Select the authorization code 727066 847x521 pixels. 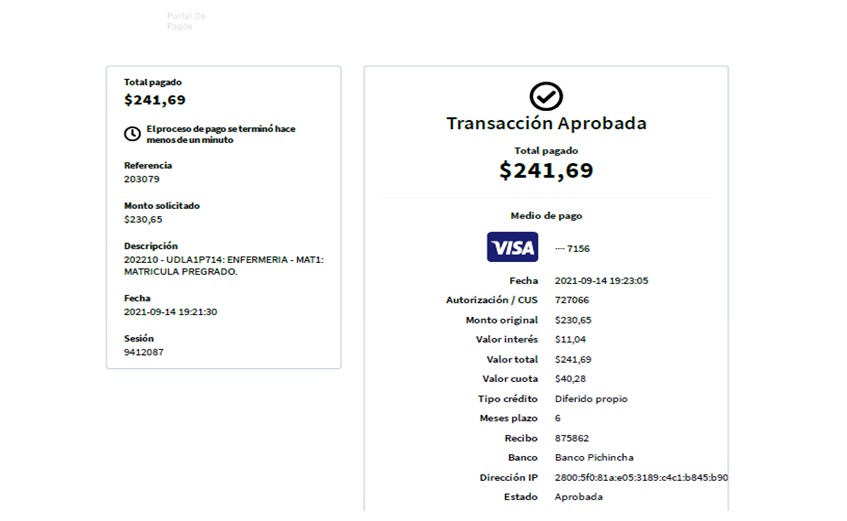(x=571, y=300)
